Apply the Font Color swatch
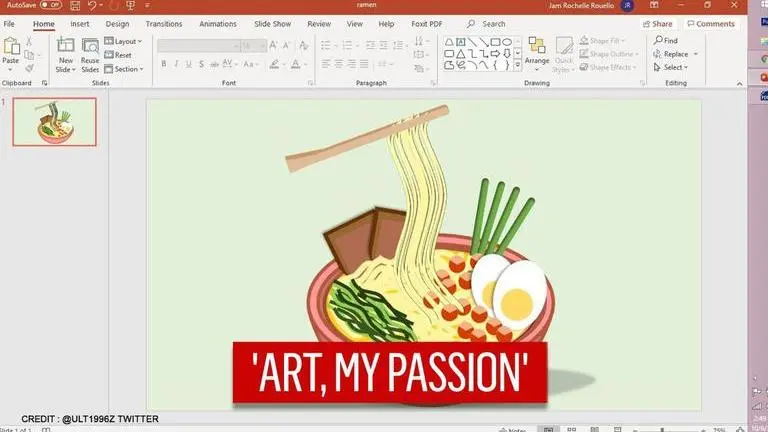This screenshot has width=768, height=432. (295, 64)
